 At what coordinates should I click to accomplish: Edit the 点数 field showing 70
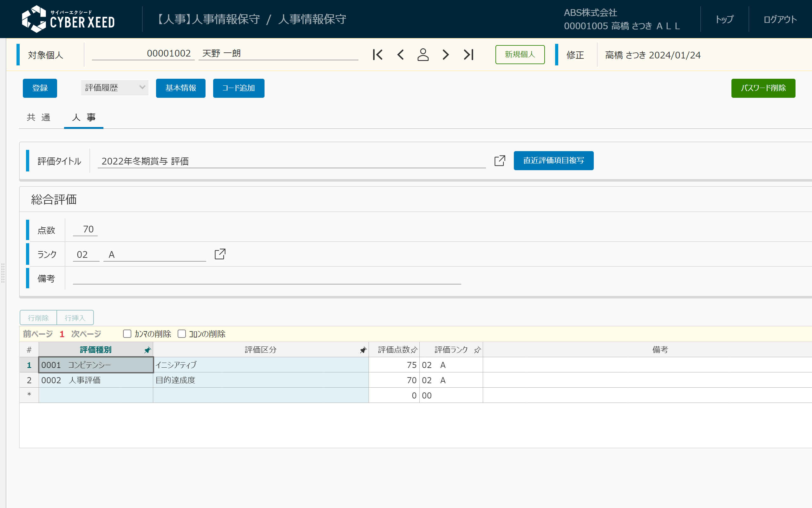coord(85,229)
